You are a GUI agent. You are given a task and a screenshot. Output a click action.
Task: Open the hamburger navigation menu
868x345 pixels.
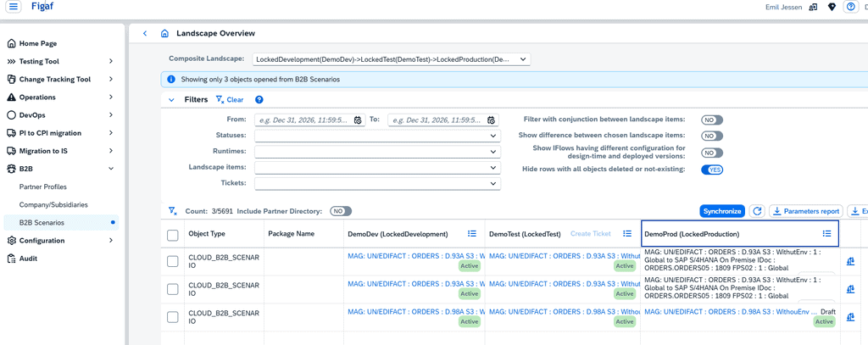point(14,7)
